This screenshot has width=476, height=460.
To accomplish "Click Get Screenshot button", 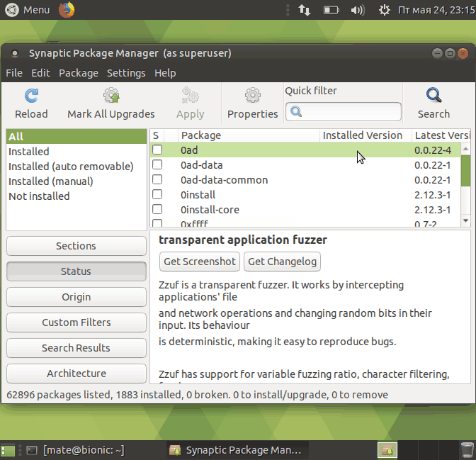I will tap(200, 262).
